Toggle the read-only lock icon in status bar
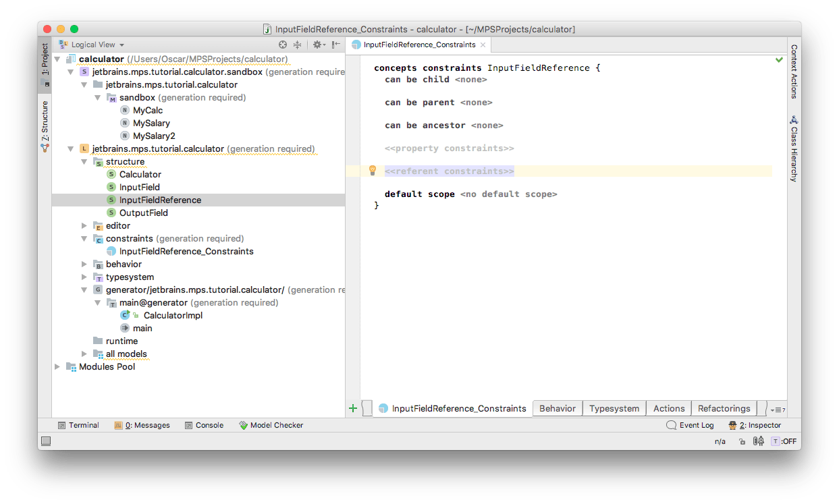This screenshot has width=839, height=504. [742, 441]
